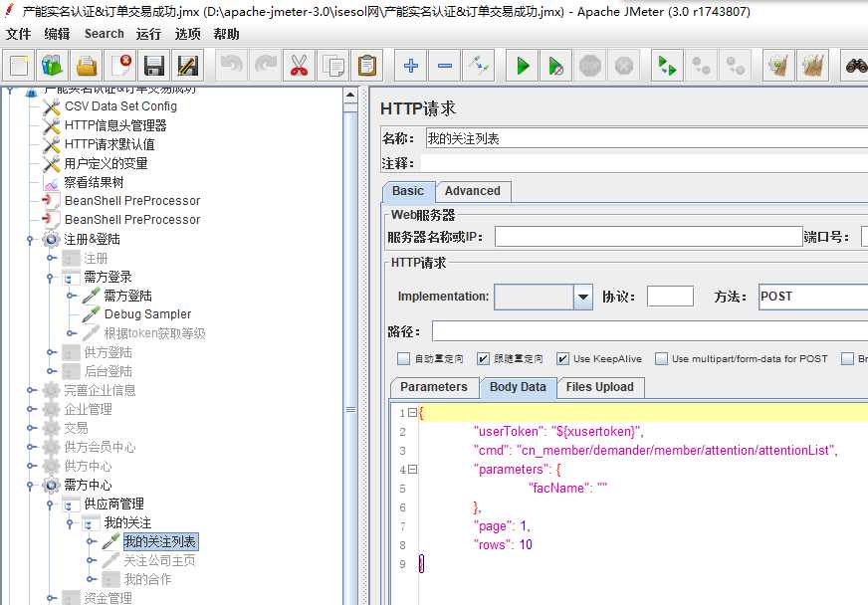The image size is (868, 605).
Task: Click the Redo arrow icon
Action: pos(266,66)
